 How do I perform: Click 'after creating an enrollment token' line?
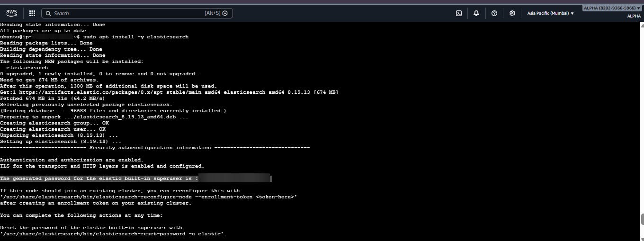pyautogui.click(x=96, y=203)
